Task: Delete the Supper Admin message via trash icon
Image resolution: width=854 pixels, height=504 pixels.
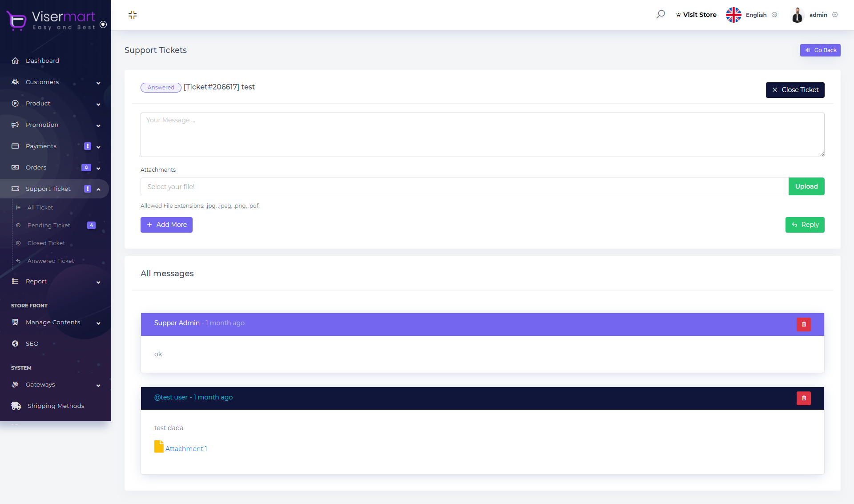Action: point(803,324)
